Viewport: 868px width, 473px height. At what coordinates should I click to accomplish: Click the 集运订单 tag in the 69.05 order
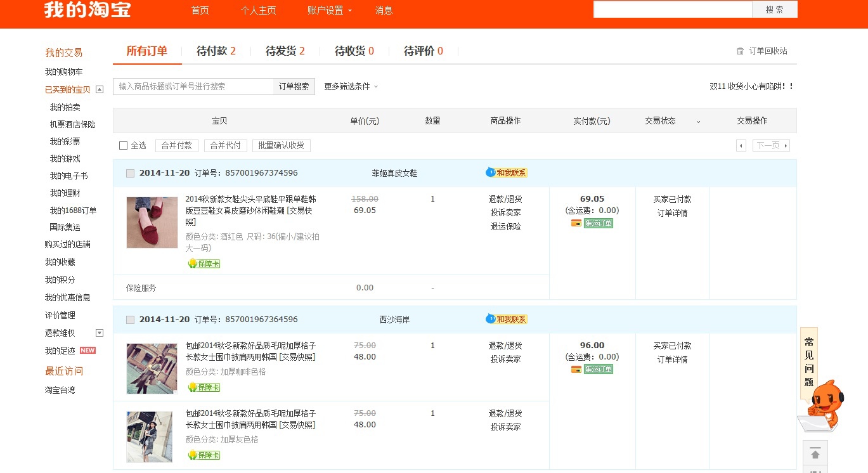pos(599,223)
